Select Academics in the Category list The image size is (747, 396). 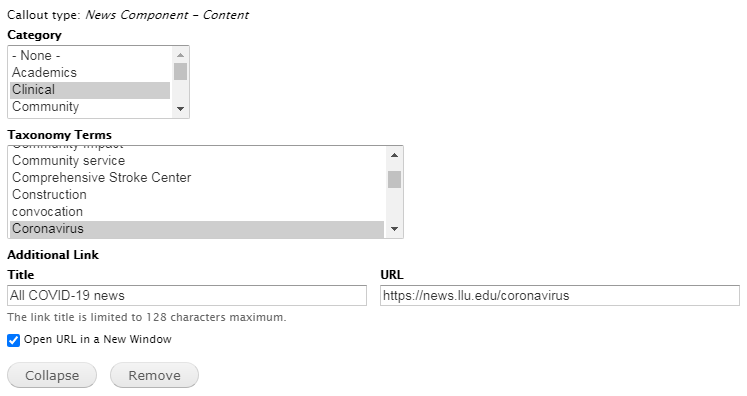coord(90,73)
